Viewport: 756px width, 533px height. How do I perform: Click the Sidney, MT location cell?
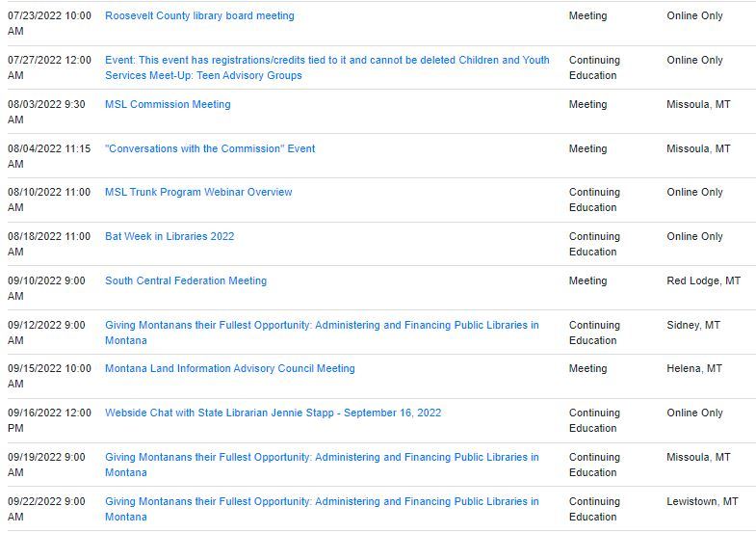point(692,326)
